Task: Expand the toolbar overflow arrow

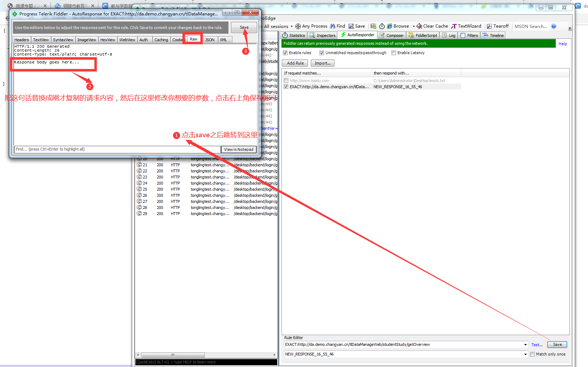Action: [x=570, y=28]
